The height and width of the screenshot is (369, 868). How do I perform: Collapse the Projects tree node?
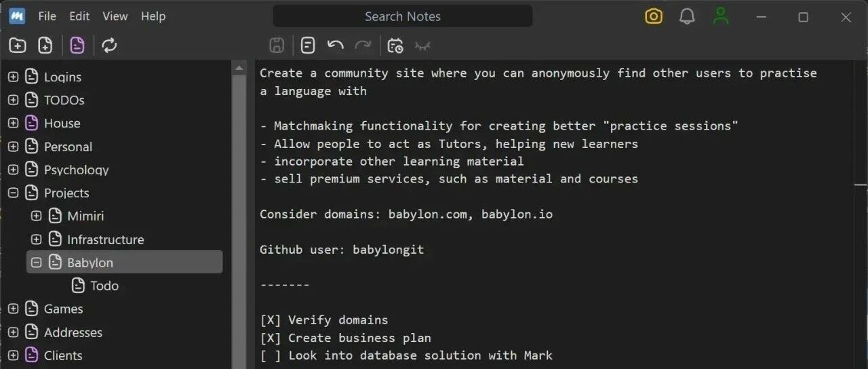[x=13, y=193]
